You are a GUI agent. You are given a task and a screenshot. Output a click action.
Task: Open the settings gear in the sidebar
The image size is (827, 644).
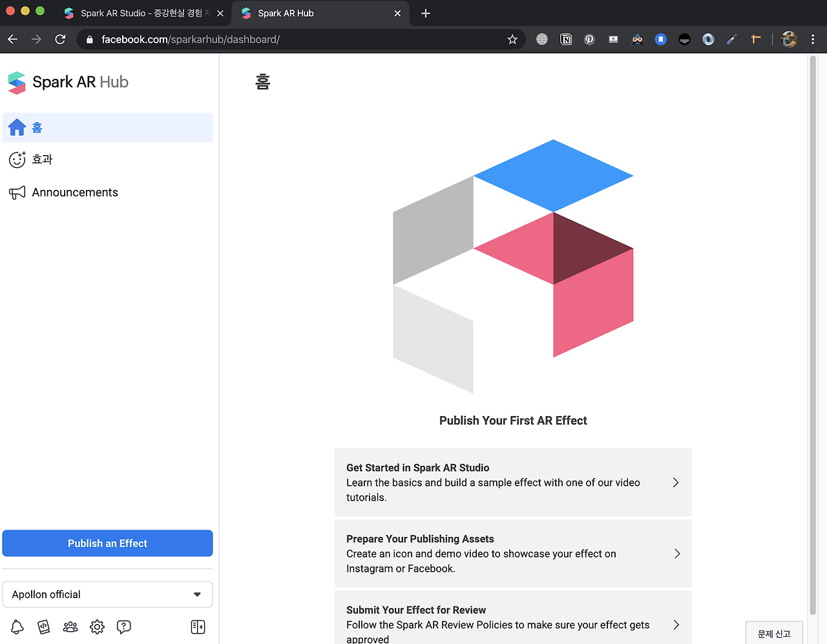pyautogui.click(x=97, y=627)
